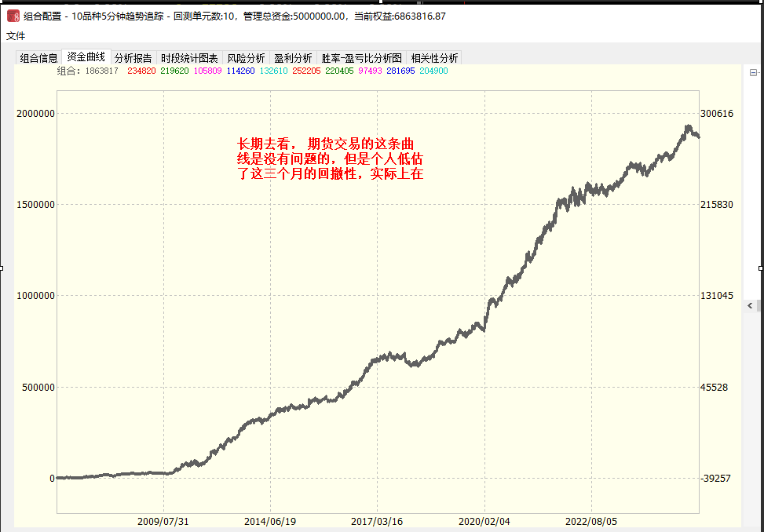Go to the 时段统计图表 tab

coord(189,58)
